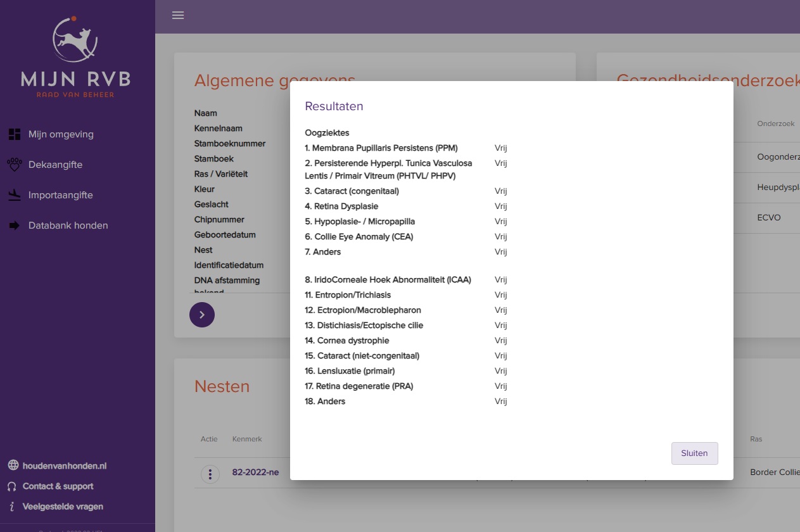Click the headset icon for Contact & support
This screenshot has height=532, width=800.
pyautogui.click(x=12, y=486)
